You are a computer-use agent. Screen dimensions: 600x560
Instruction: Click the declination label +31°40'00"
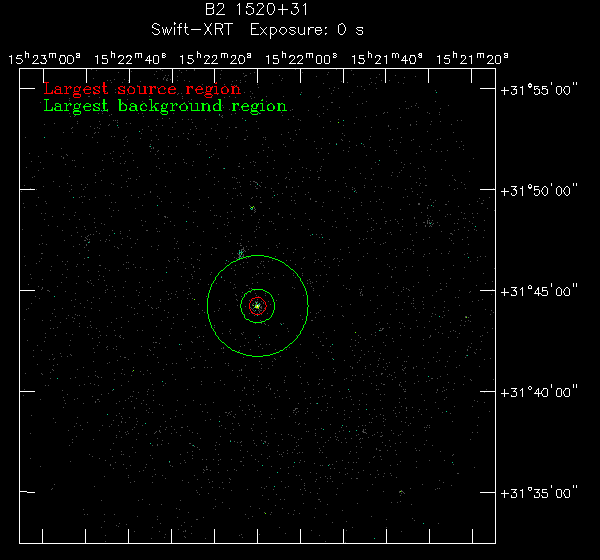pos(539,392)
